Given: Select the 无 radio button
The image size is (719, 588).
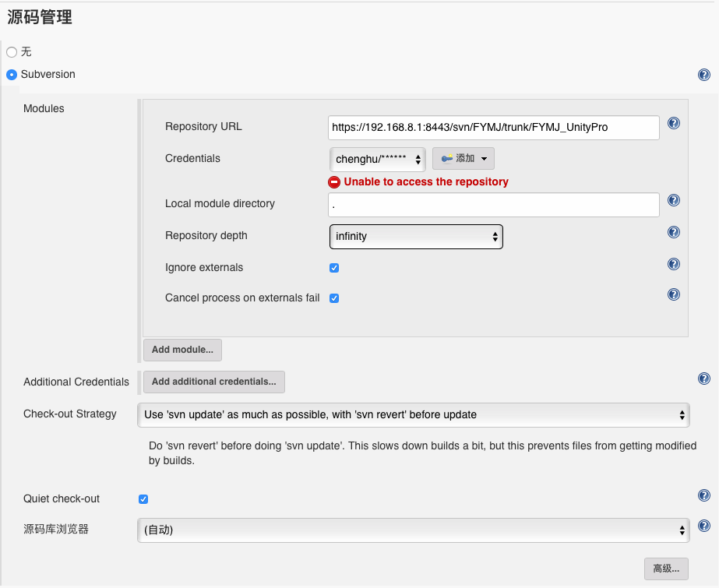Looking at the screenshot, I should [x=12, y=52].
